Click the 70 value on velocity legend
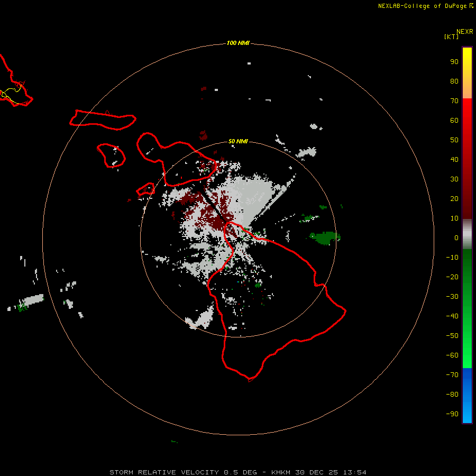Viewport: 476px width, 476px height. point(454,101)
